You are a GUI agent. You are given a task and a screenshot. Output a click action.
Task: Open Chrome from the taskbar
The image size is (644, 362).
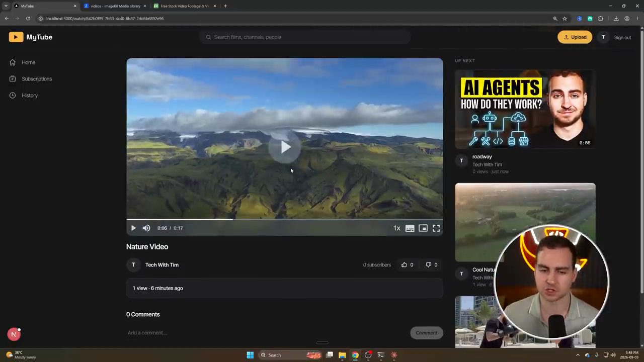coord(355,355)
